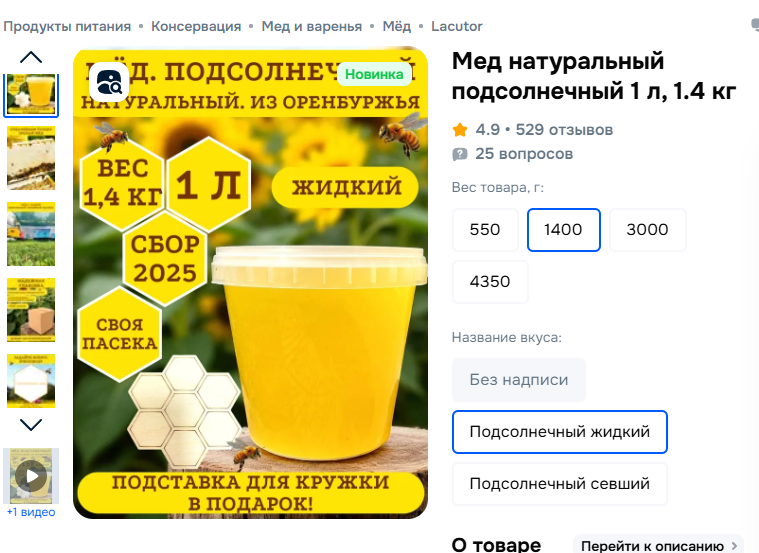Open the 529 отзывов reviews link
The width and height of the screenshot is (759, 553).
[564, 130]
